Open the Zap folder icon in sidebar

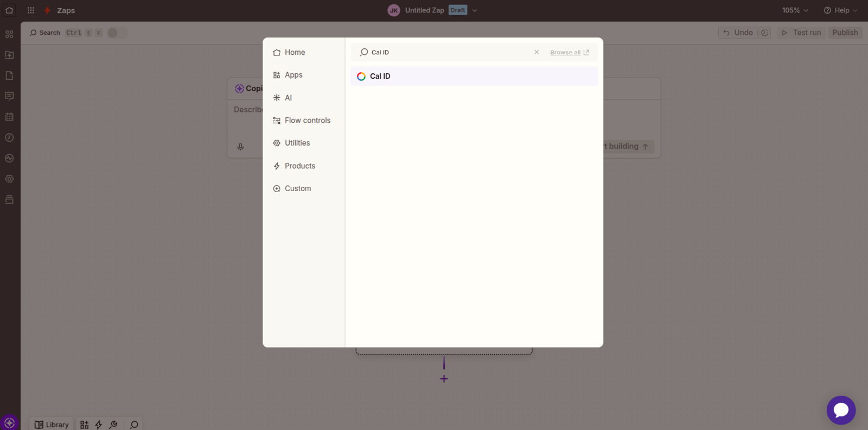(x=9, y=55)
